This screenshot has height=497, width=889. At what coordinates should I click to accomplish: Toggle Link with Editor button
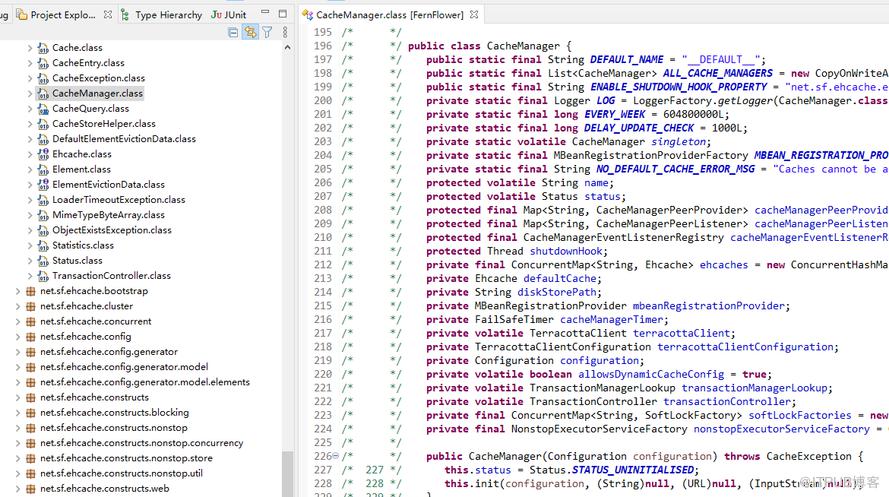[x=250, y=32]
